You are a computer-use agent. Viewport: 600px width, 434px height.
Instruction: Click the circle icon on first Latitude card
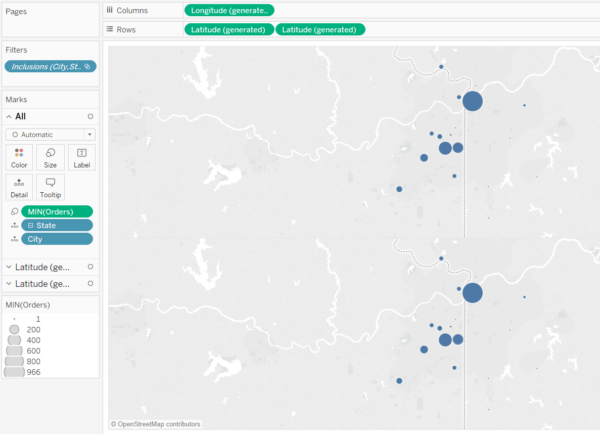point(90,267)
